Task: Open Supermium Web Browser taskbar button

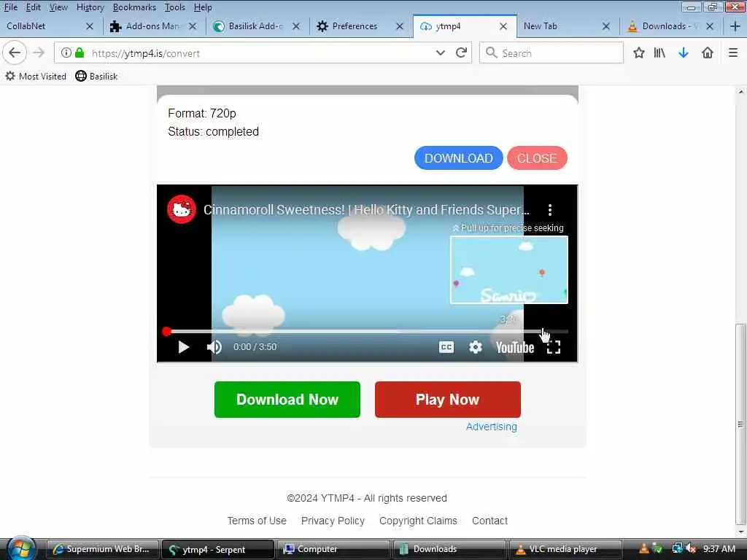Action: point(102,549)
